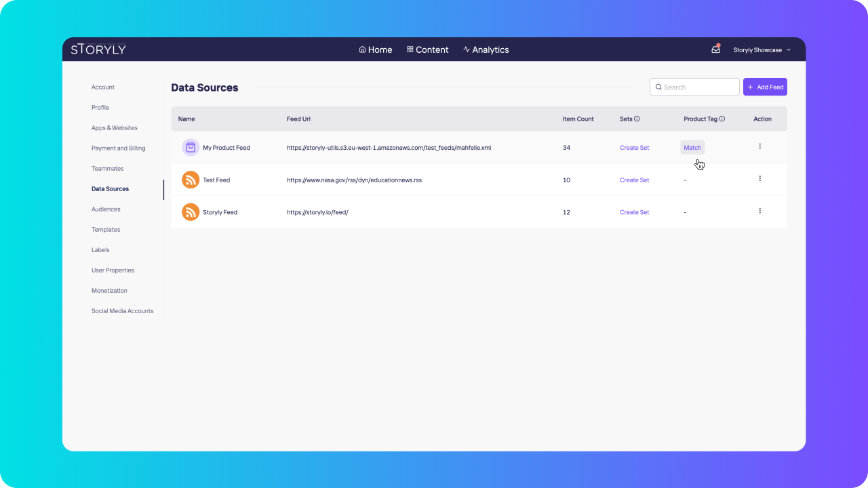Go to Payment and Billing

point(119,148)
